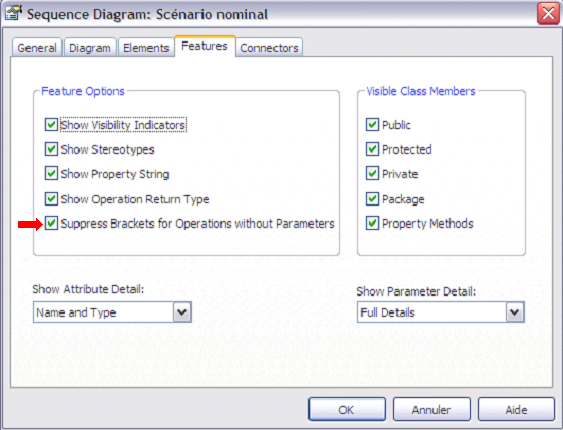Uncheck Show Visibility Indicators
563x430 pixels.
coord(51,125)
